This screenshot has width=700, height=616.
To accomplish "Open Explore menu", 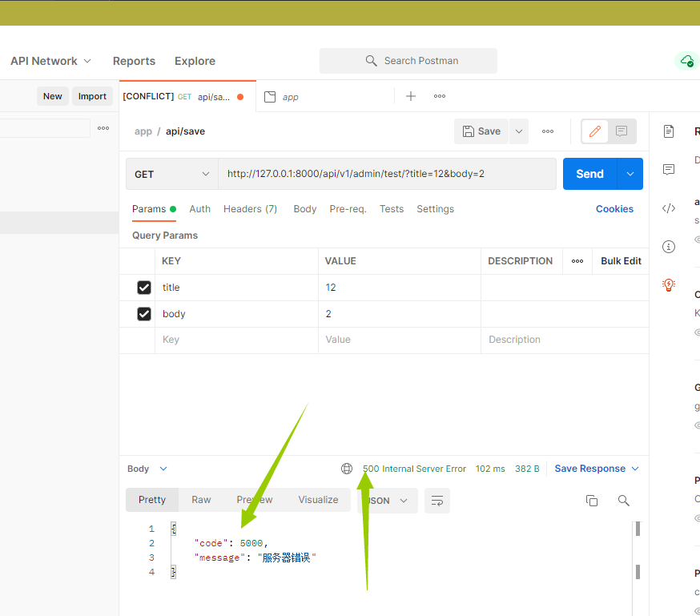I will (x=195, y=61).
